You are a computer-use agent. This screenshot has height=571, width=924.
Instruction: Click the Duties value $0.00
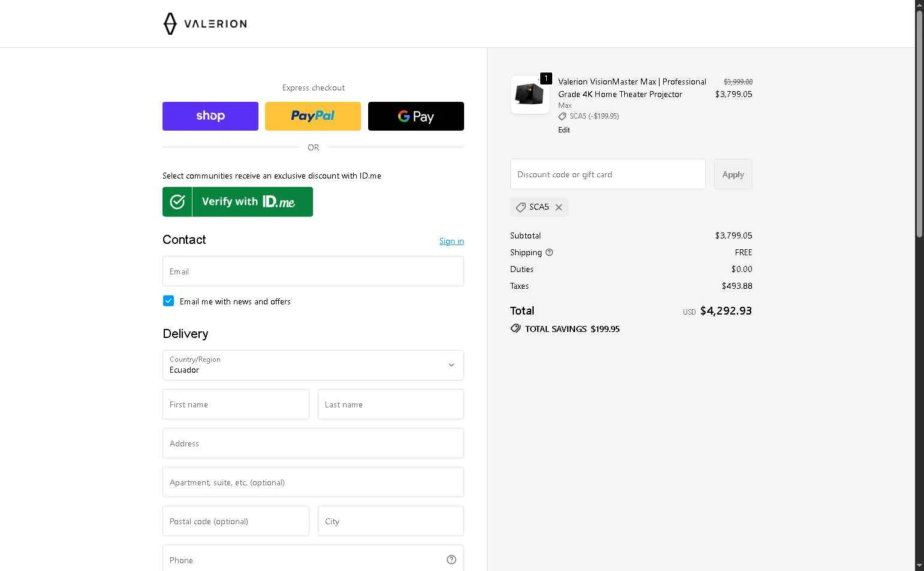[742, 269]
